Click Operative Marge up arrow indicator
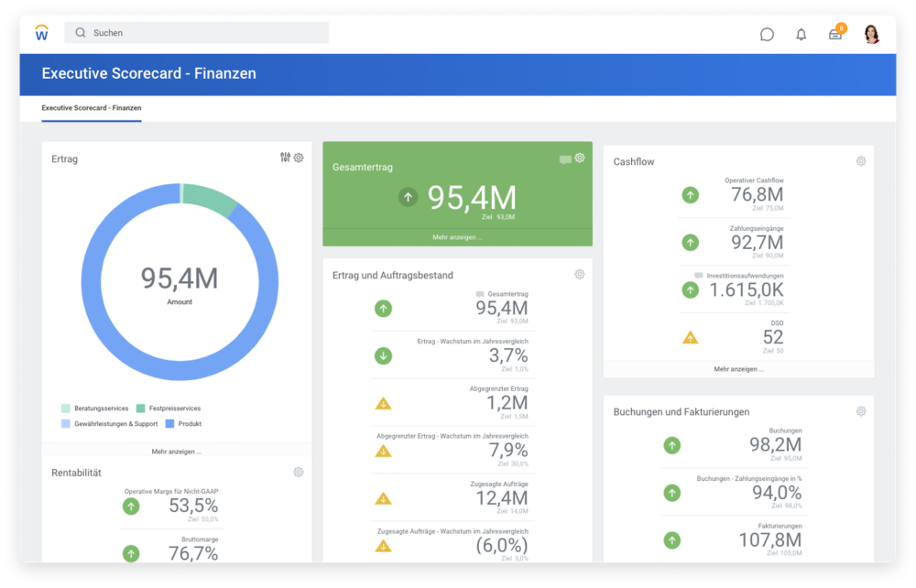Image resolution: width=916 pixels, height=588 pixels. [x=131, y=506]
